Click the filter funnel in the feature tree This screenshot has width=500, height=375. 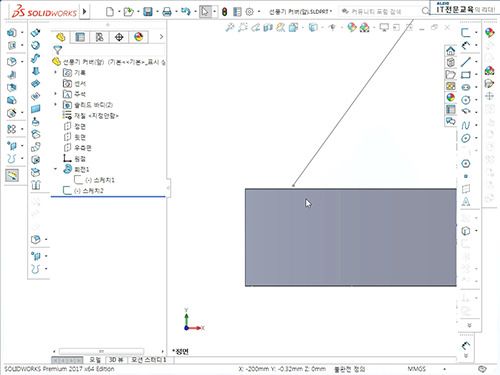tap(58, 50)
